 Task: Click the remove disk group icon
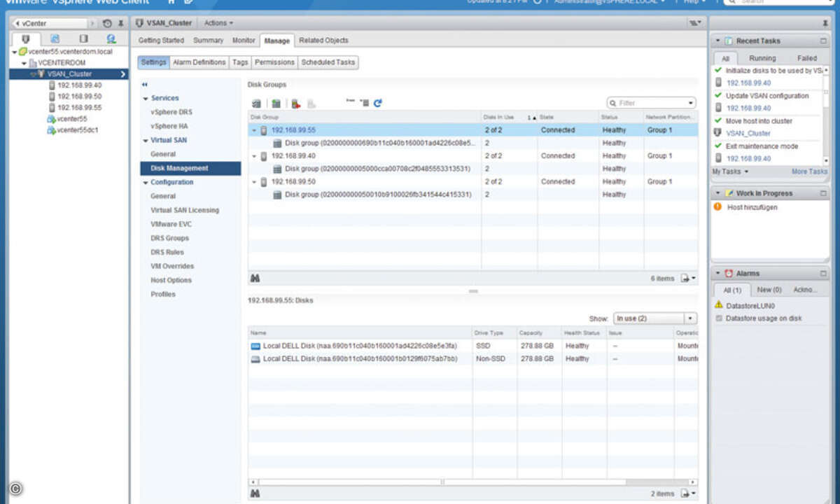point(295,103)
